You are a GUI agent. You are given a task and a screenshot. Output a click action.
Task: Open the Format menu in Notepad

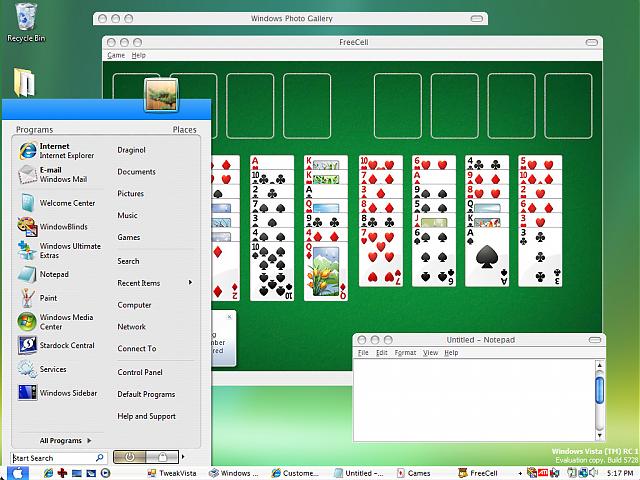(405, 352)
